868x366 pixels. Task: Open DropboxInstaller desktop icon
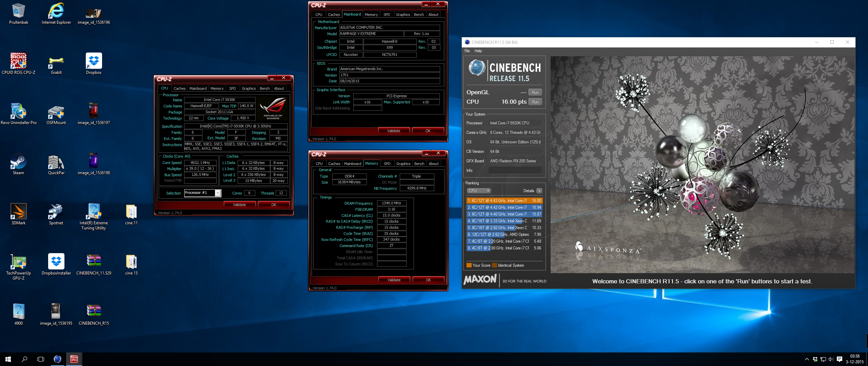(56, 264)
